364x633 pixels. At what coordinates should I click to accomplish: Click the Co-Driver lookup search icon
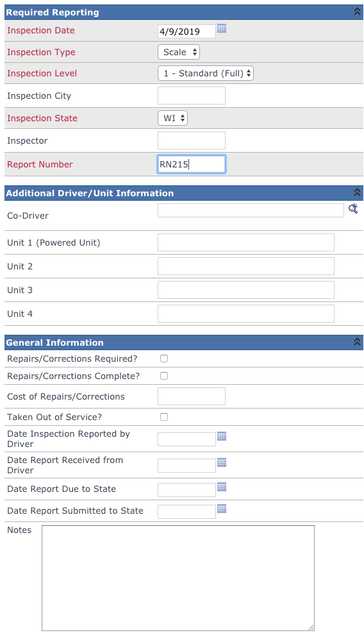[x=353, y=208]
